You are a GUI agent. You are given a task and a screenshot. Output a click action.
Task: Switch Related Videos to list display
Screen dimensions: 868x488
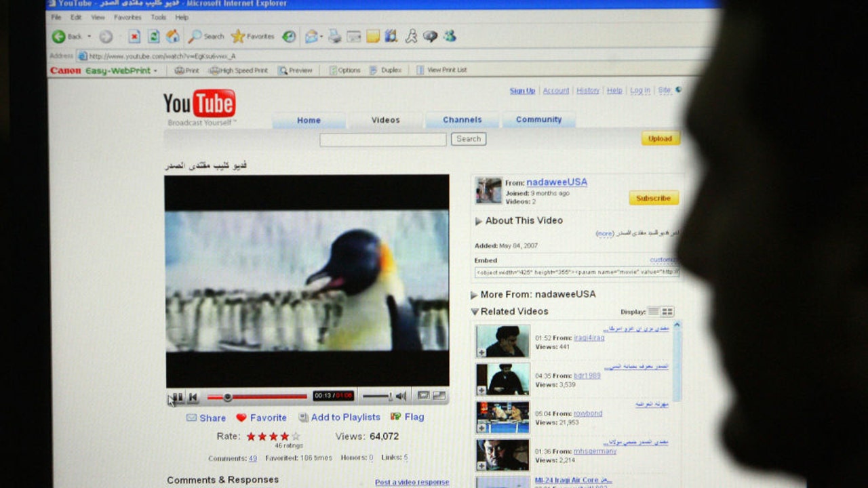(653, 312)
